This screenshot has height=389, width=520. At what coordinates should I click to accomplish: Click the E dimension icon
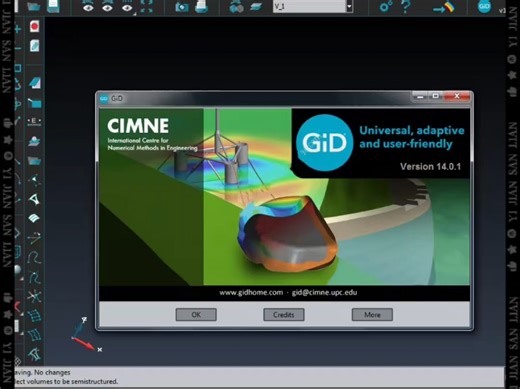click(34, 121)
